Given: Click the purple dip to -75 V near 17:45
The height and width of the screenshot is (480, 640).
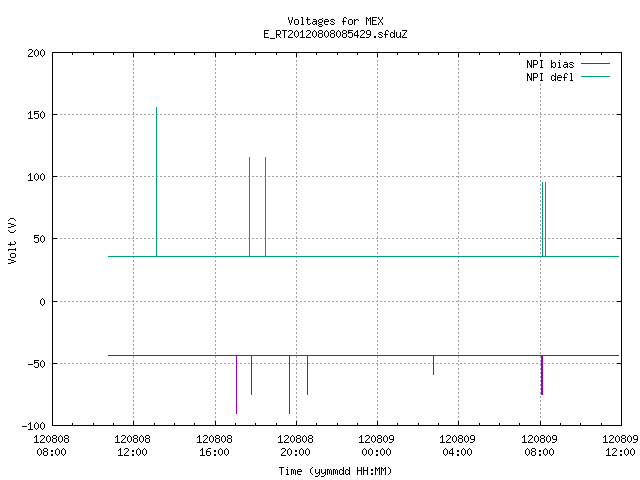Looking at the screenshot, I should point(251,375).
